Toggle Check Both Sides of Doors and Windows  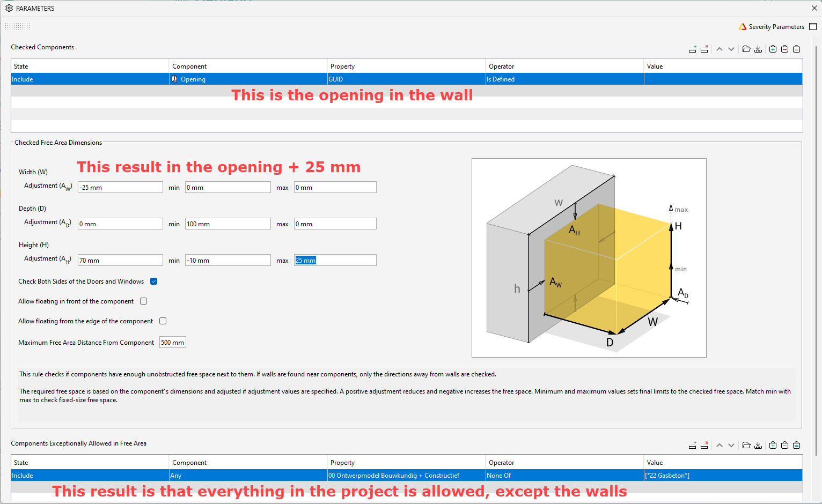click(154, 281)
